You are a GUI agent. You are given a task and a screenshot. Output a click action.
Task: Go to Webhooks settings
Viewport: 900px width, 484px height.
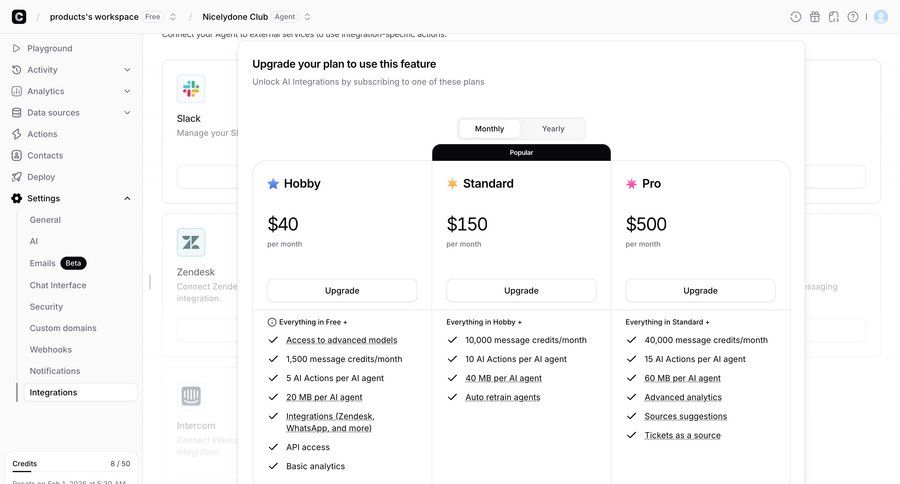(50, 349)
